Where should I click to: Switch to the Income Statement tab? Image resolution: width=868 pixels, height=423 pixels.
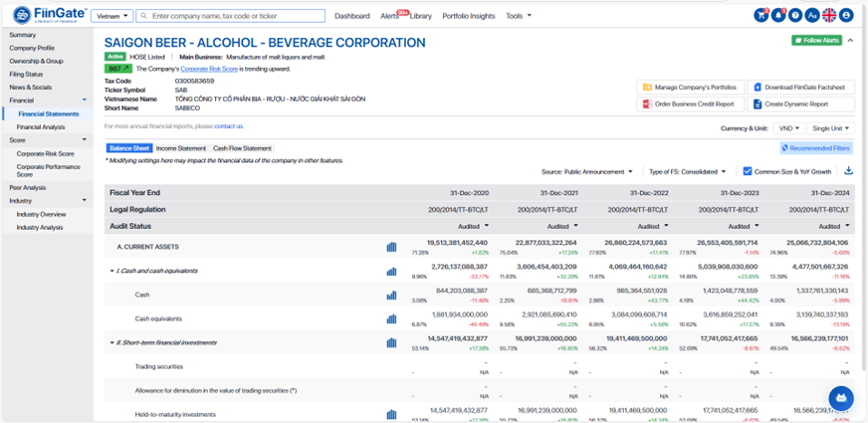pos(180,148)
